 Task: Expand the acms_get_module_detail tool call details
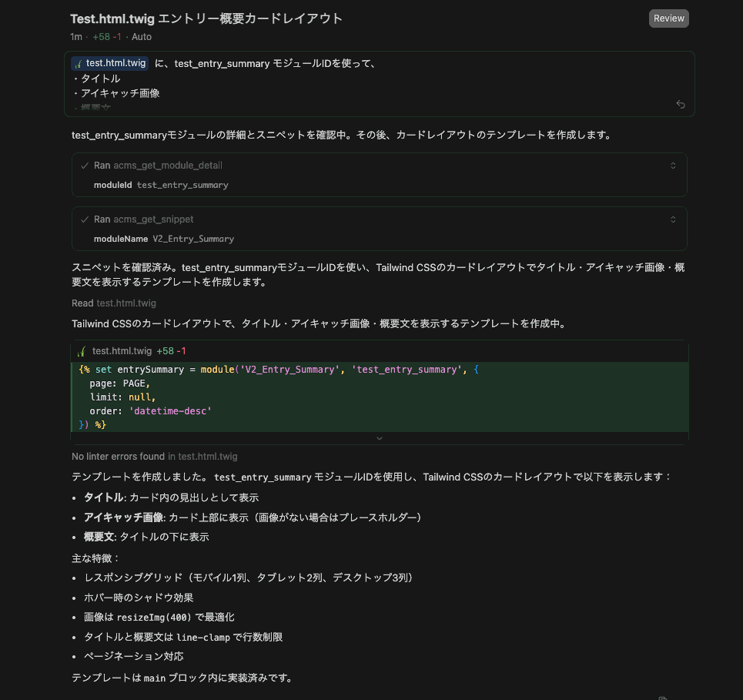(x=672, y=165)
